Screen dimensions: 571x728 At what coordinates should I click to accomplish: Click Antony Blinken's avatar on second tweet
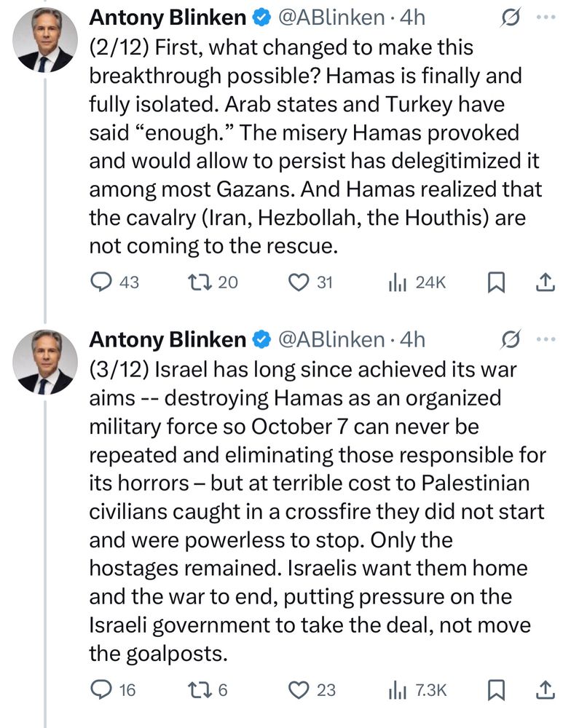(45, 363)
